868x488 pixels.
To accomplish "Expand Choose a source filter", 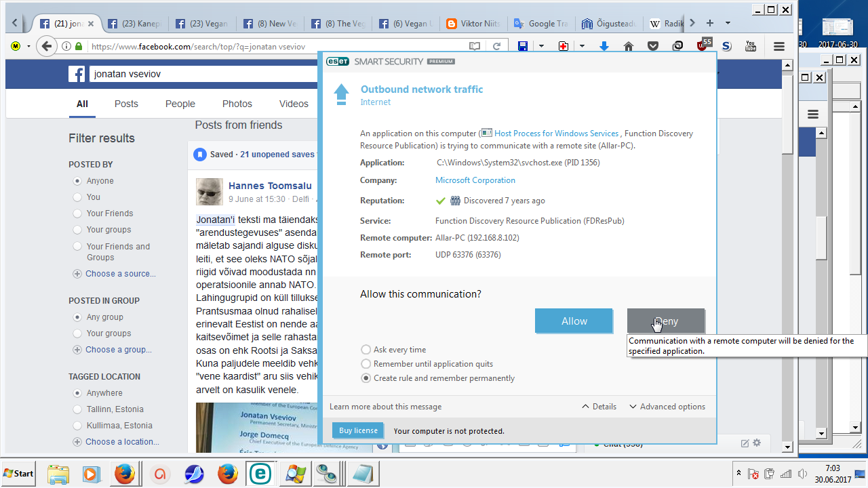I will [115, 274].
